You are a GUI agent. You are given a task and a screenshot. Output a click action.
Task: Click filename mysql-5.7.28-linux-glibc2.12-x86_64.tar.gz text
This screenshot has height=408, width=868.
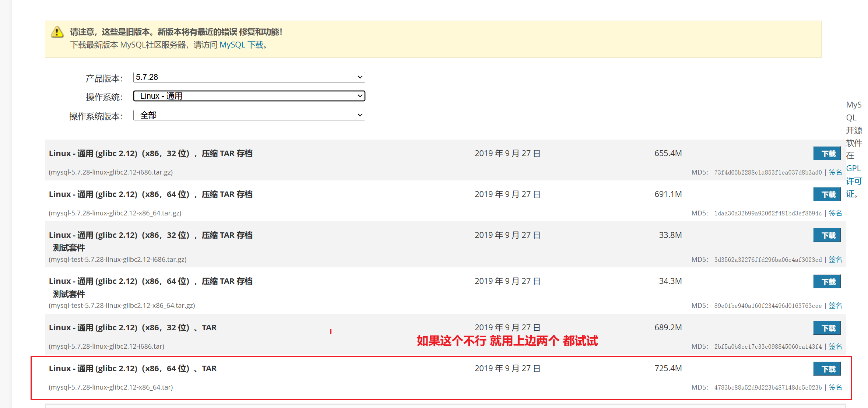[115, 213]
